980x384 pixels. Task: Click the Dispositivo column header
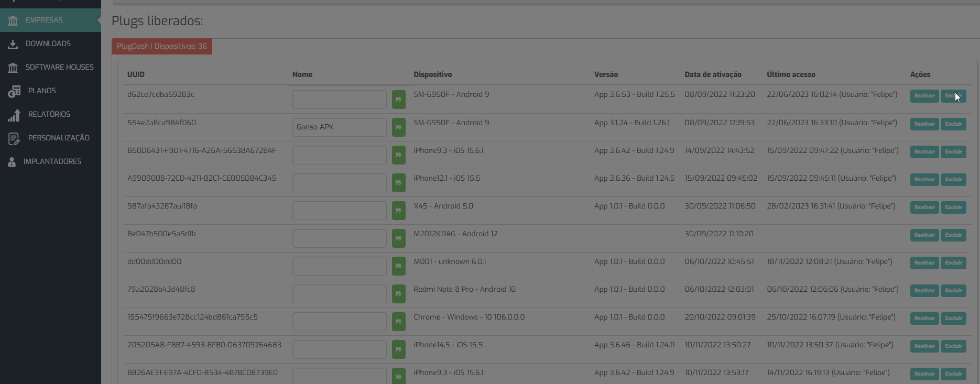click(433, 74)
